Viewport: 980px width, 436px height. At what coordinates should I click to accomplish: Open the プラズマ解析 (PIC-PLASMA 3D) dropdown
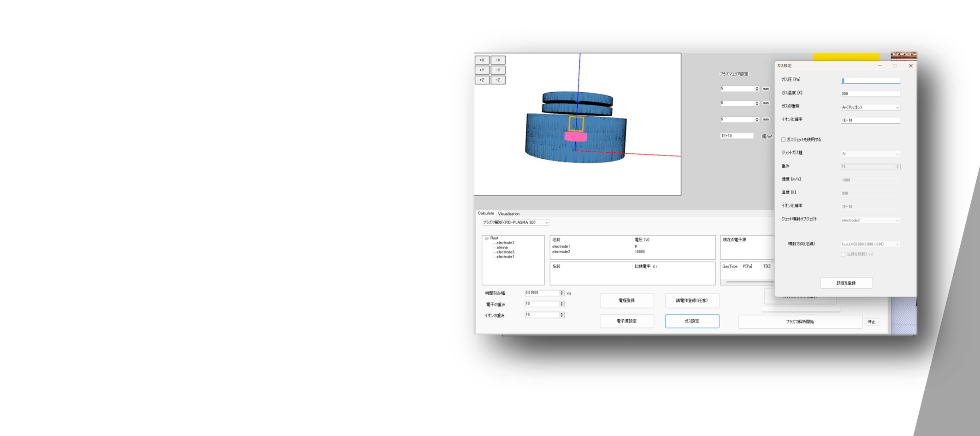pyautogui.click(x=515, y=223)
